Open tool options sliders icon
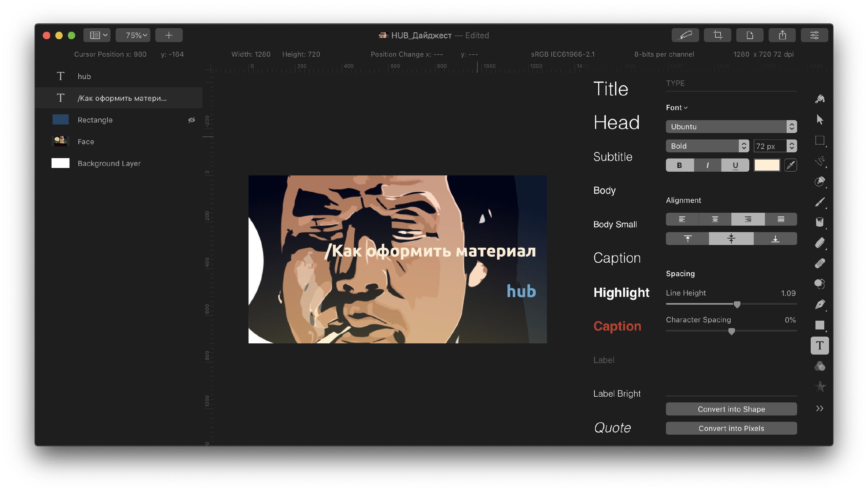868x492 pixels. pyautogui.click(x=814, y=35)
